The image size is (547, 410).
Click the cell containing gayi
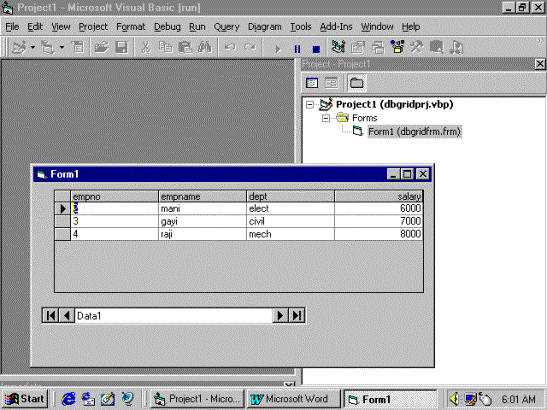tap(202, 221)
